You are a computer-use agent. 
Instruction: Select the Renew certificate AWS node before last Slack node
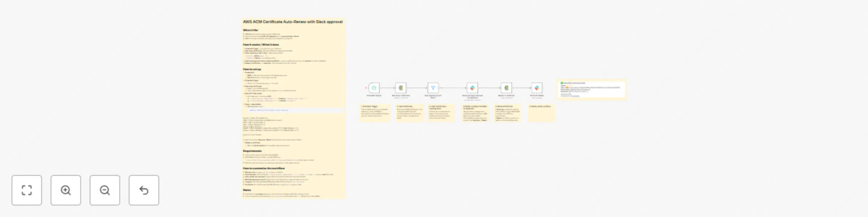[506, 88]
